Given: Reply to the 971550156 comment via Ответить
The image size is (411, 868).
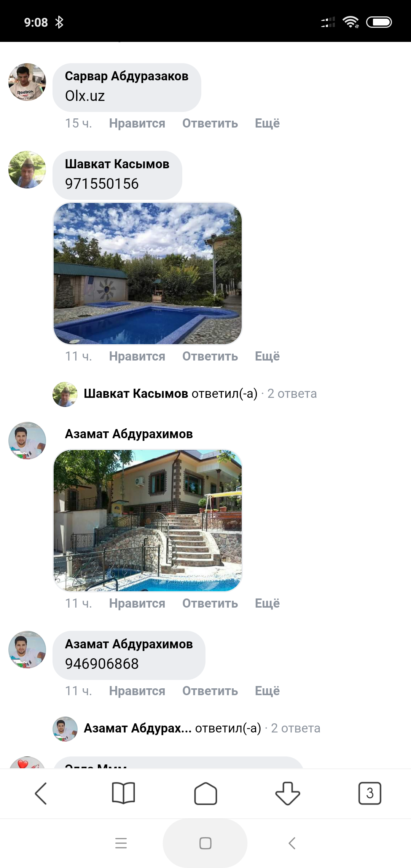Looking at the screenshot, I should 210,356.
